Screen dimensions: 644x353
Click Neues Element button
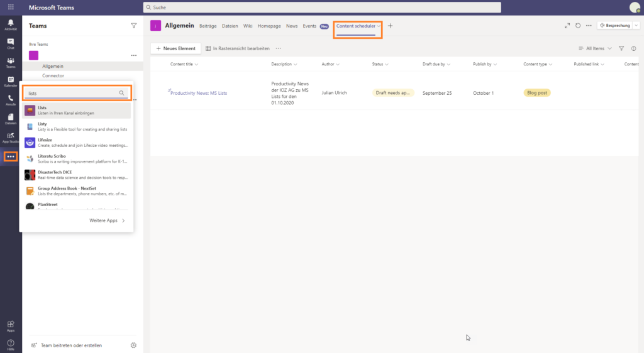coord(176,48)
